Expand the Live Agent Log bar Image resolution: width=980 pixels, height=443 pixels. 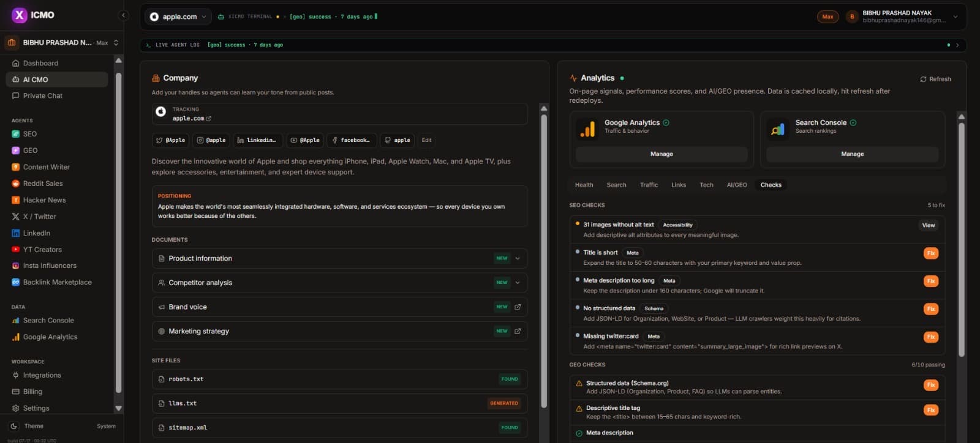[957, 45]
